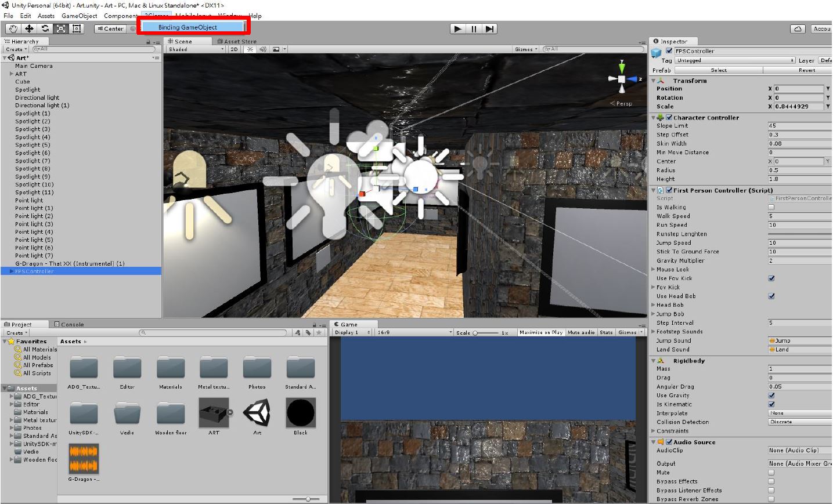Click Project search by label icon
This screenshot has width=833, height=504.
pyautogui.click(x=308, y=333)
